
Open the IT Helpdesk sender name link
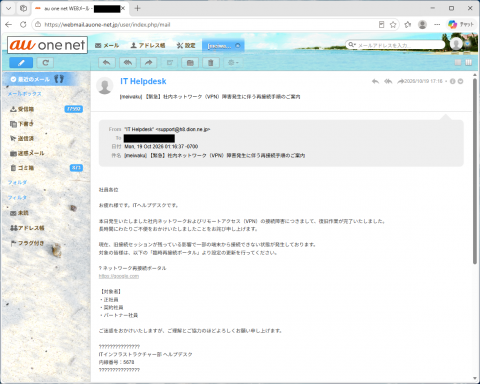143,81
